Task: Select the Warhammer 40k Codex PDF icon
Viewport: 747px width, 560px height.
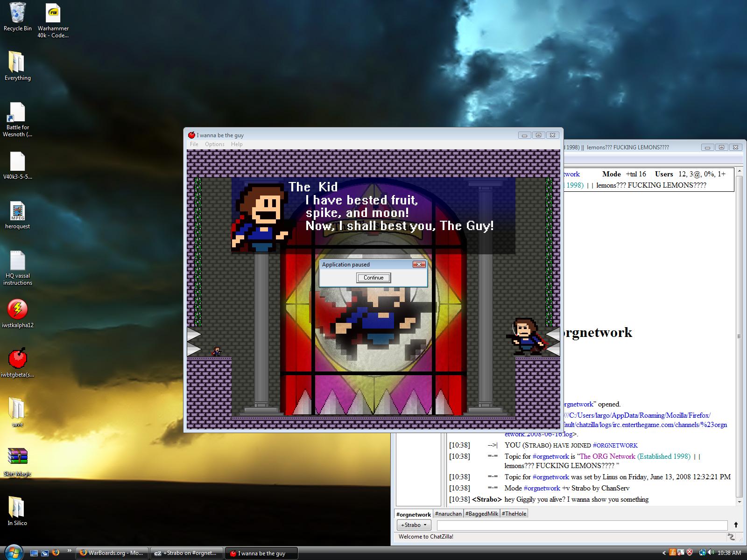Action: pos(53,21)
